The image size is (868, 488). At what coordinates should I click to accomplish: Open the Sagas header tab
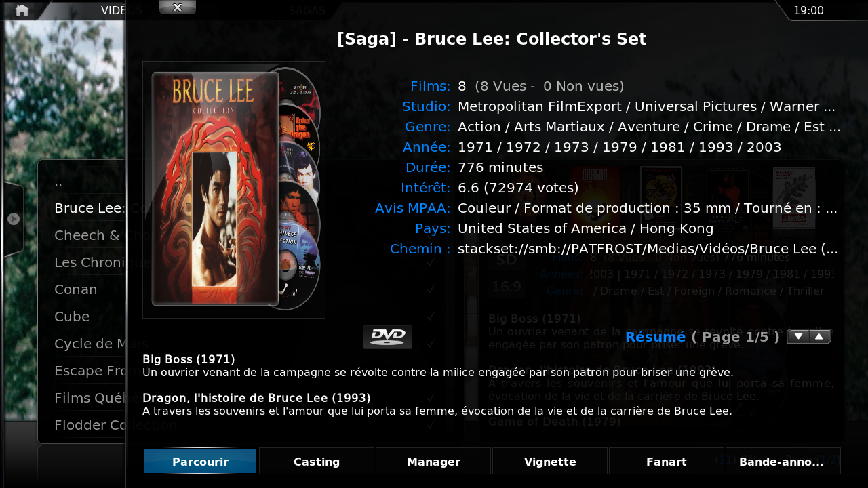point(307,10)
